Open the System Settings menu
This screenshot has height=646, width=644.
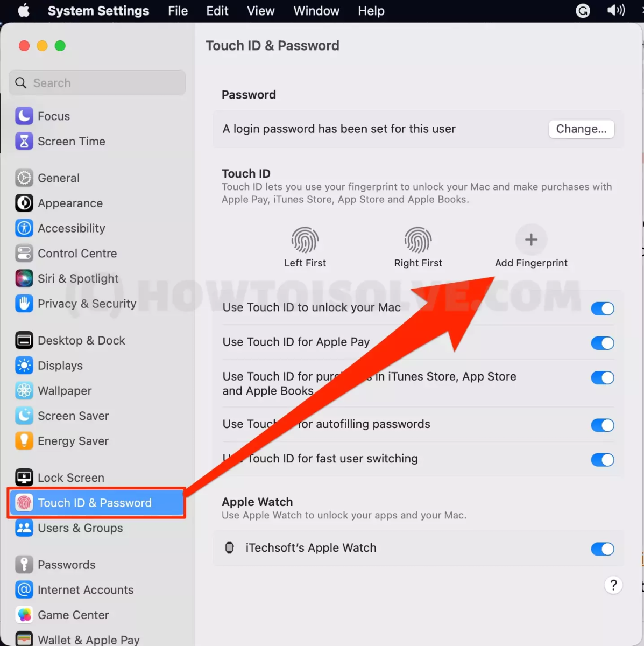(x=98, y=11)
